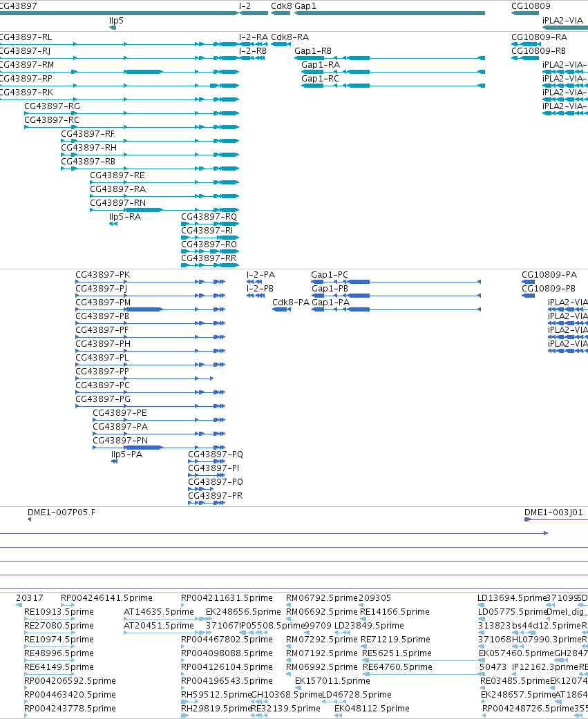Click transcript CG43897-RO
Viewport: 588px width, 719px height.
tap(210, 251)
